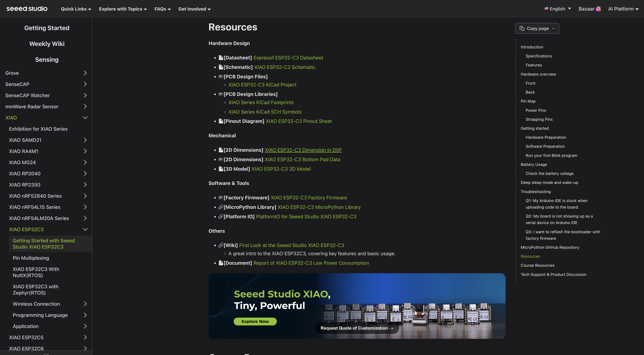Screen dimensions: 644x355
Task: Jump to Strapping Pins in contents
Action: pyautogui.click(x=539, y=119)
